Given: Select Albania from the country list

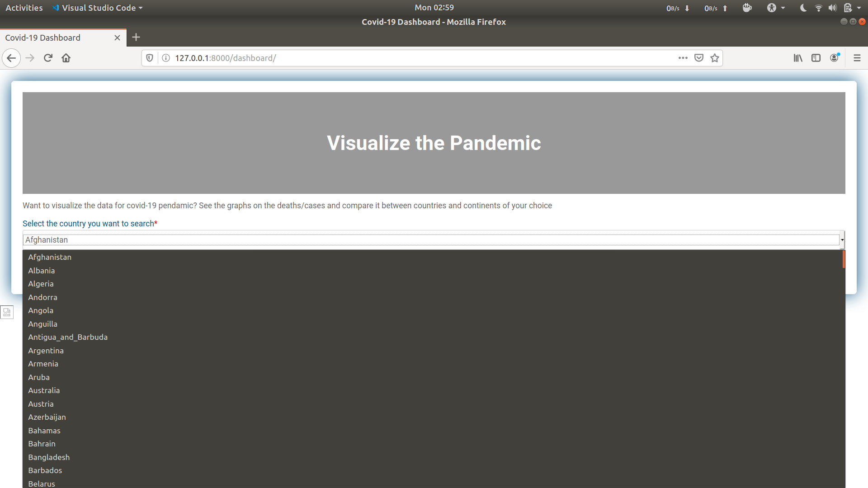Looking at the screenshot, I should pyautogui.click(x=41, y=270).
